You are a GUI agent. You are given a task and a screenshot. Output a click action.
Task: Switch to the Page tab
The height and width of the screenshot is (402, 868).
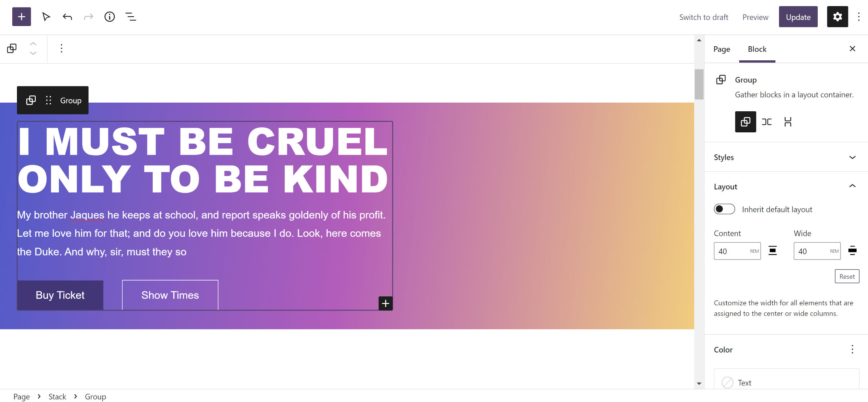[x=722, y=49]
